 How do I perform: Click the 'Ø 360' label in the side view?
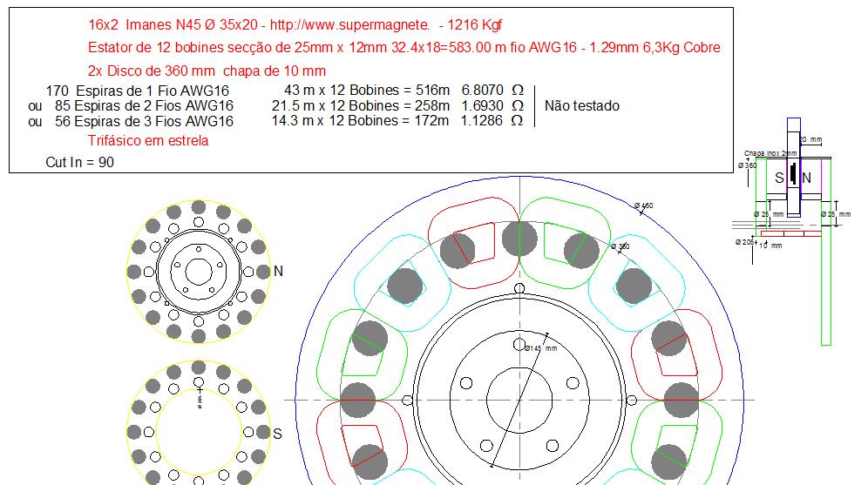pyautogui.click(x=748, y=165)
